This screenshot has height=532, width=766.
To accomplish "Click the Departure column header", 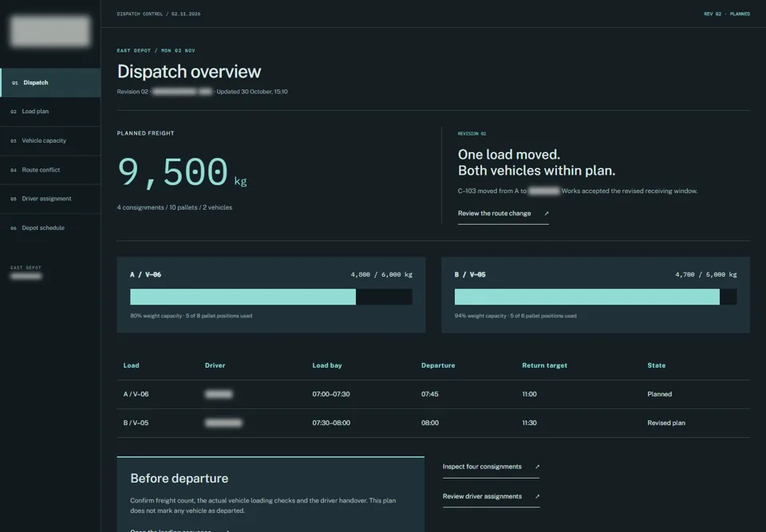I will pyautogui.click(x=438, y=365).
